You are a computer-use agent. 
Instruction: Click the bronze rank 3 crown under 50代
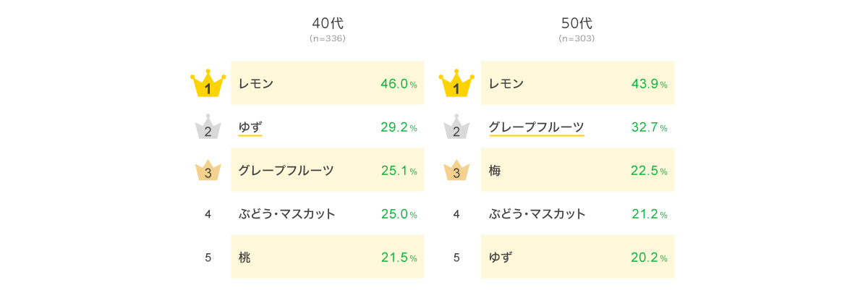[456, 170]
